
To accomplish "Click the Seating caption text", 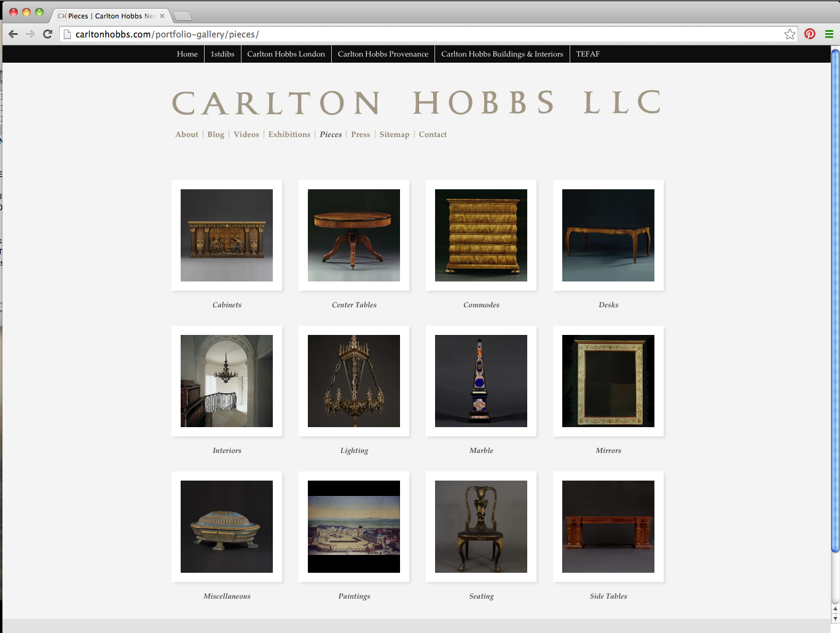I will point(481,596).
